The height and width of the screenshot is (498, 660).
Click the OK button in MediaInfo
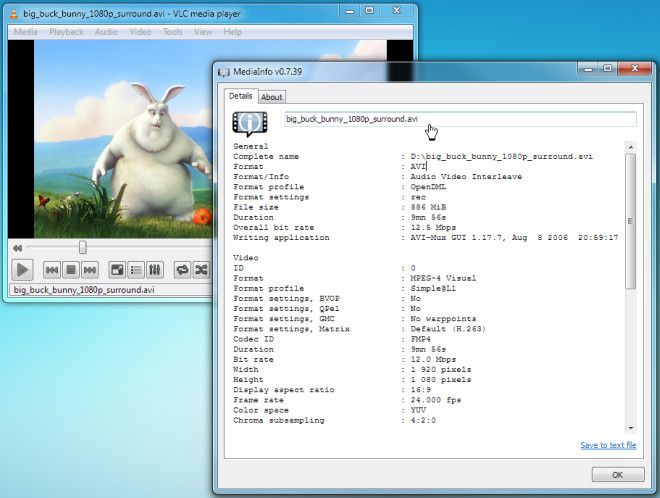[x=618, y=474]
